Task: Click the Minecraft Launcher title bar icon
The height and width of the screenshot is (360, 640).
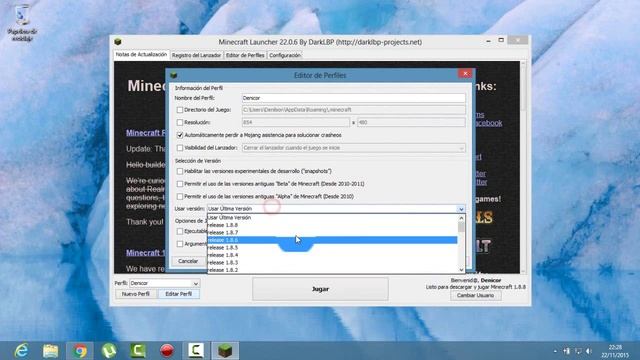Action: (x=118, y=42)
